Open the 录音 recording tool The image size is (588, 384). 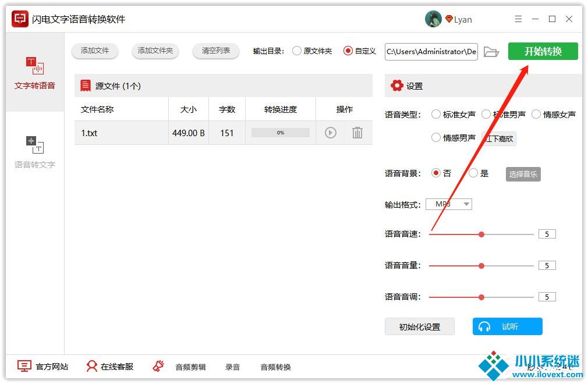[232, 367]
